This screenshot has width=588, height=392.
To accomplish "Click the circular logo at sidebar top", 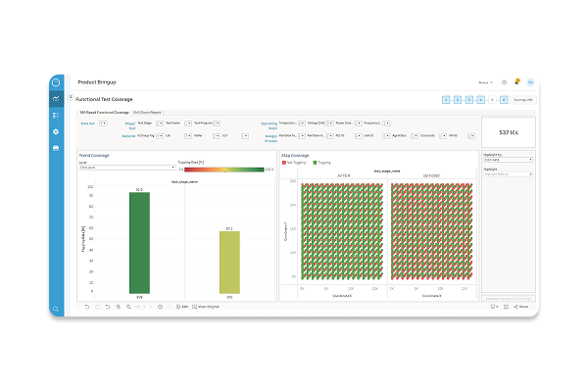I will point(56,82).
